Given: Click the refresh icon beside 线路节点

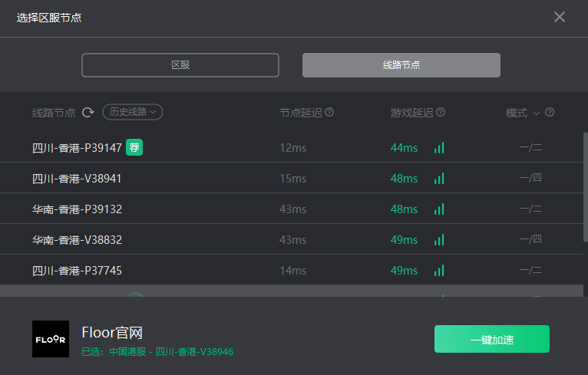Looking at the screenshot, I should (x=88, y=113).
